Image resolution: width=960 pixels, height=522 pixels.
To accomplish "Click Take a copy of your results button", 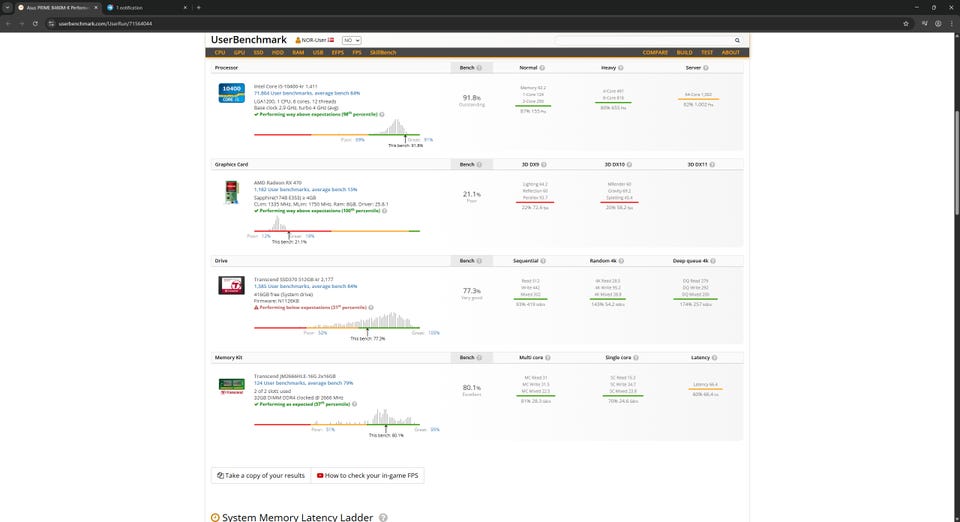I will point(261,475).
